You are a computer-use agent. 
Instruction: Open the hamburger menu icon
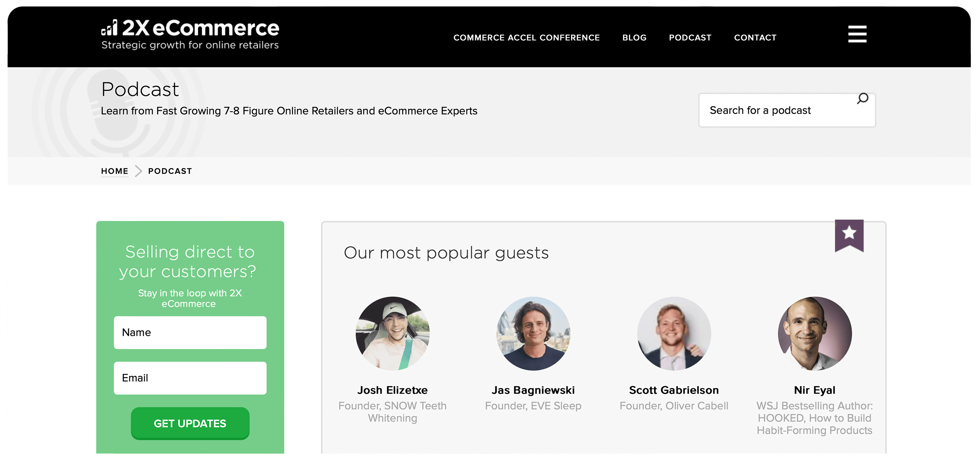857,34
